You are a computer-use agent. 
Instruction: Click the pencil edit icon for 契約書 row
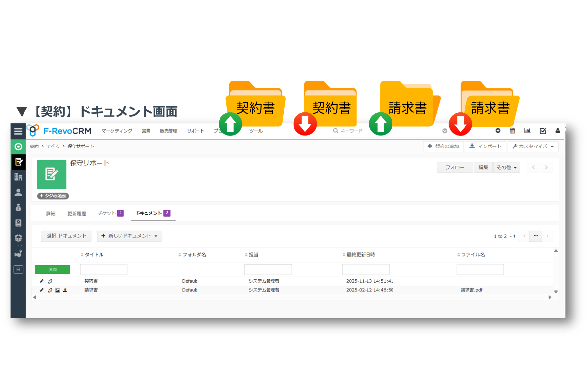pyautogui.click(x=42, y=281)
